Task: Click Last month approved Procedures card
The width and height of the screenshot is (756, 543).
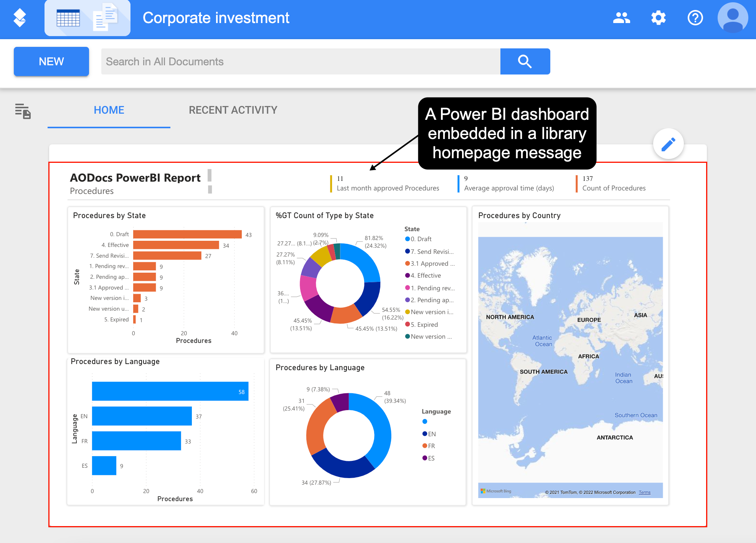Action: tap(384, 184)
